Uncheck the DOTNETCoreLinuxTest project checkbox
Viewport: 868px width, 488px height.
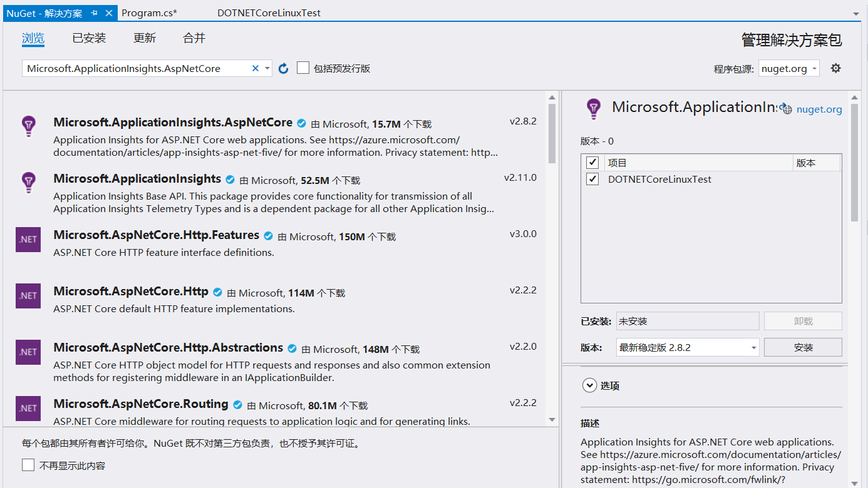pyautogui.click(x=592, y=180)
